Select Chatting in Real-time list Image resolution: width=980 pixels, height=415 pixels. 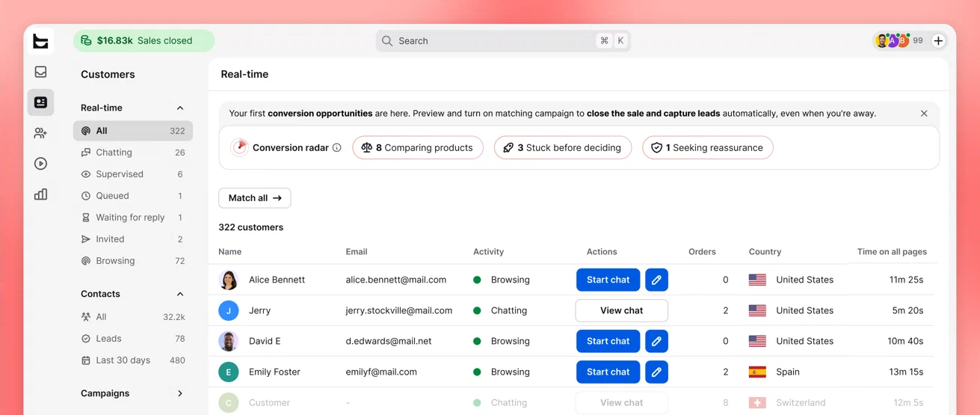(133, 153)
